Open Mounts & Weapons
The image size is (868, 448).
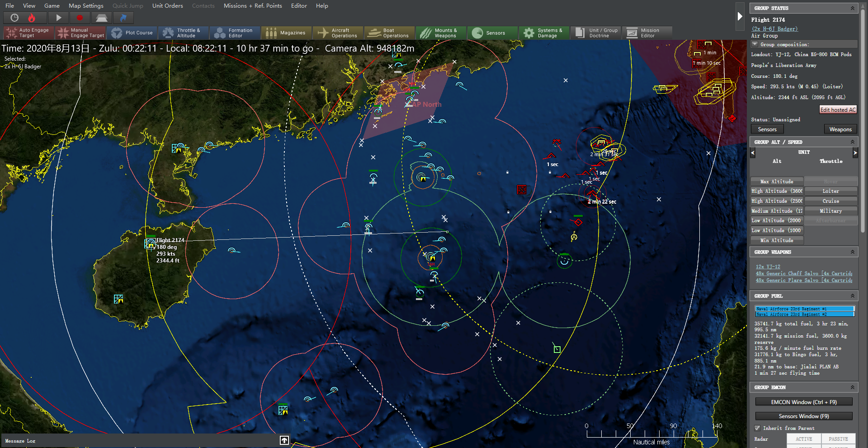(442, 33)
